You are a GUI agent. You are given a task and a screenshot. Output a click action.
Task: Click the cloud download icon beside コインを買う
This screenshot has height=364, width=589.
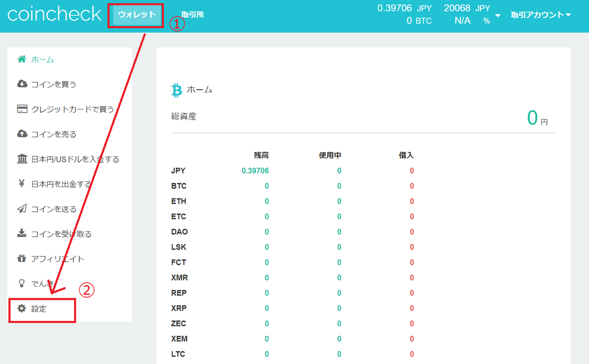21,84
